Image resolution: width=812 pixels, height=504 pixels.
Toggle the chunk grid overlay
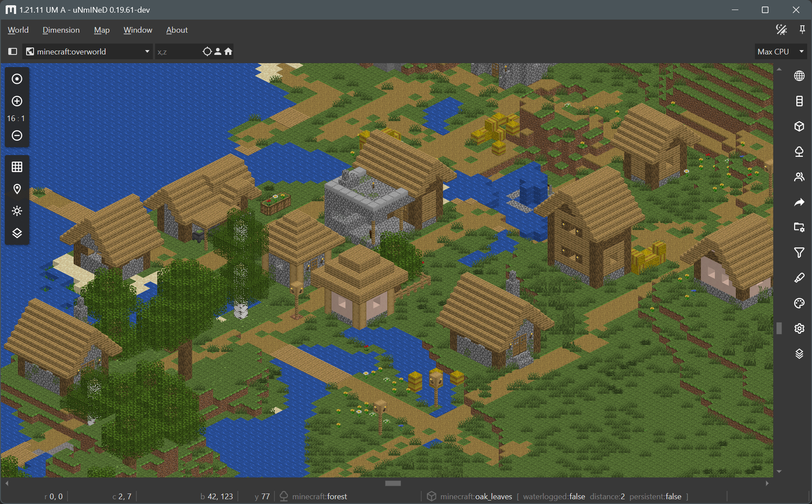(17, 167)
